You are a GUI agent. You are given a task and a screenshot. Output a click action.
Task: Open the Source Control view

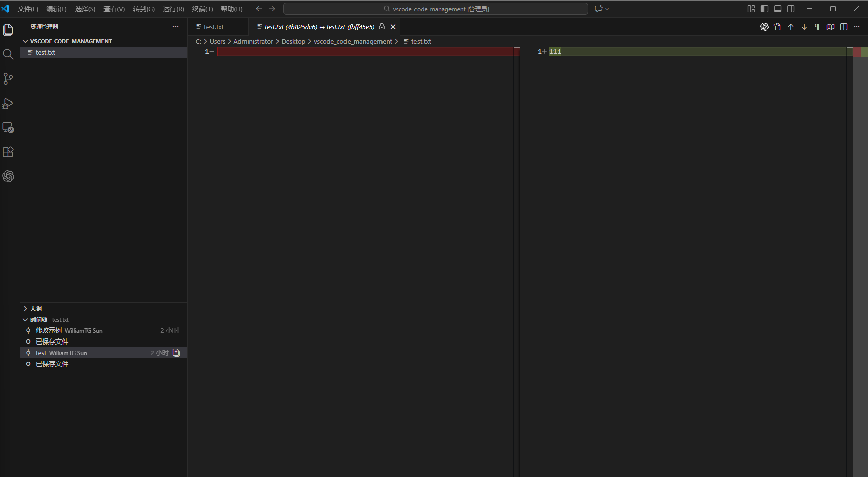point(8,79)
